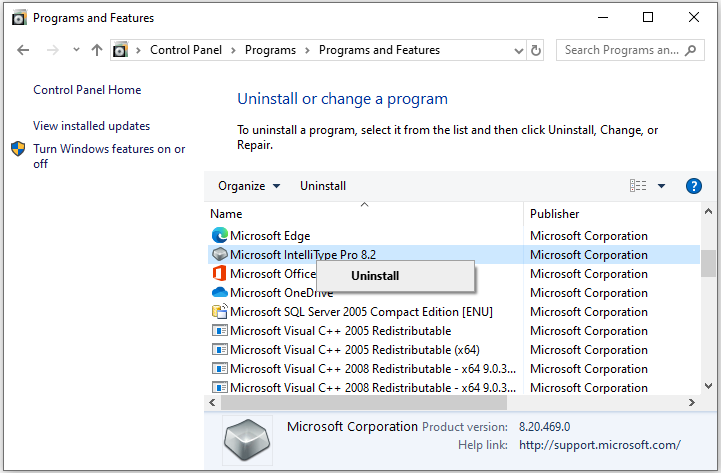Expand the address bar history dropdown

(x=519, y=51)
